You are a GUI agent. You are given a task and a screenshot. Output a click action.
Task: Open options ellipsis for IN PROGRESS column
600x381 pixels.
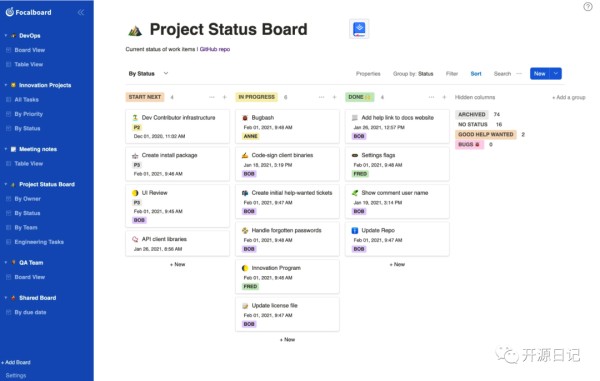point(321,97)
